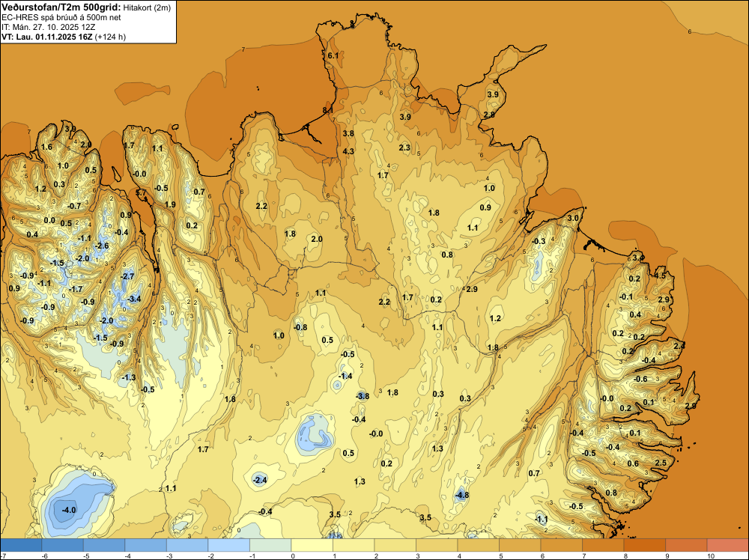Select the 4.5 value on the east coast
The height and width of the screenshot is (560, 749).
(x=660, y=276)
